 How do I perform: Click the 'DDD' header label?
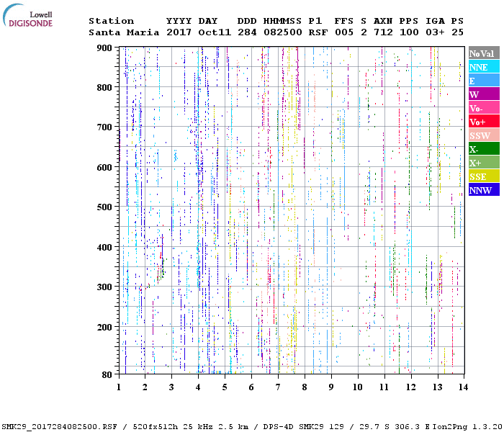coord(247,21)
